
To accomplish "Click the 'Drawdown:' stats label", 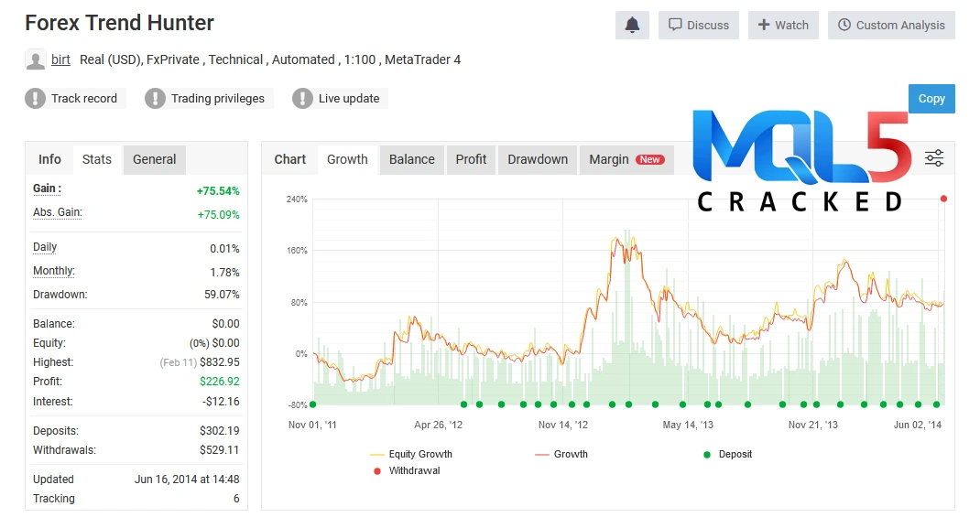I will coord(60,295).
